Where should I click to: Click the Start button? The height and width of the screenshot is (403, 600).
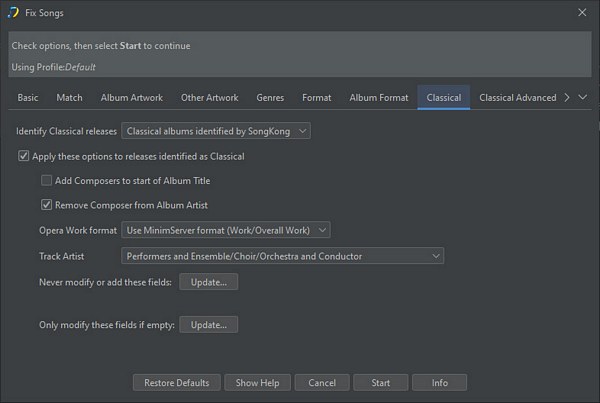pos(380,382)
